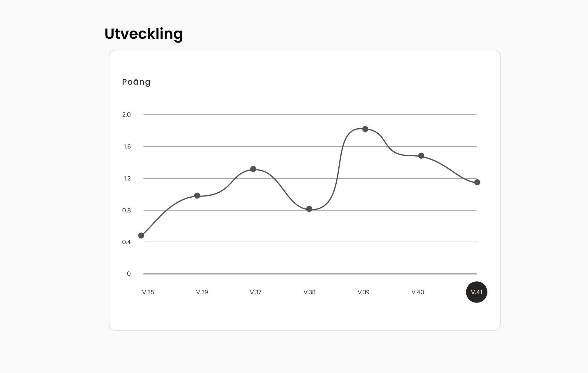Click the Poäng axis title

click(136, 82)
